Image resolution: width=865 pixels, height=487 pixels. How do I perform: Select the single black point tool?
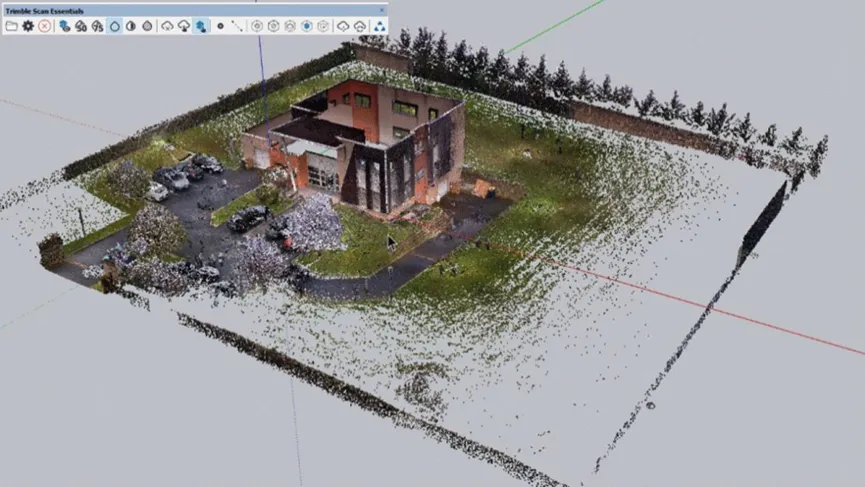coord(221,26)
